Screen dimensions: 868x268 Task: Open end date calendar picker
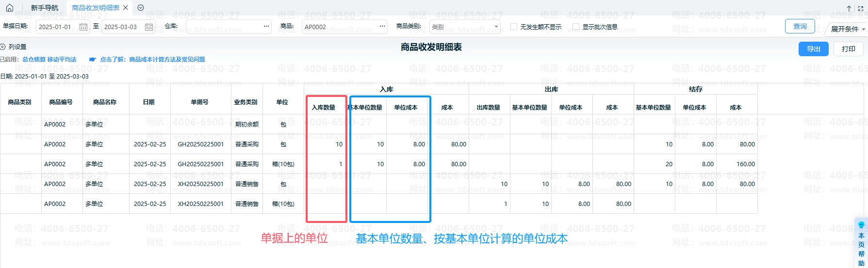[x=149, y=27]
